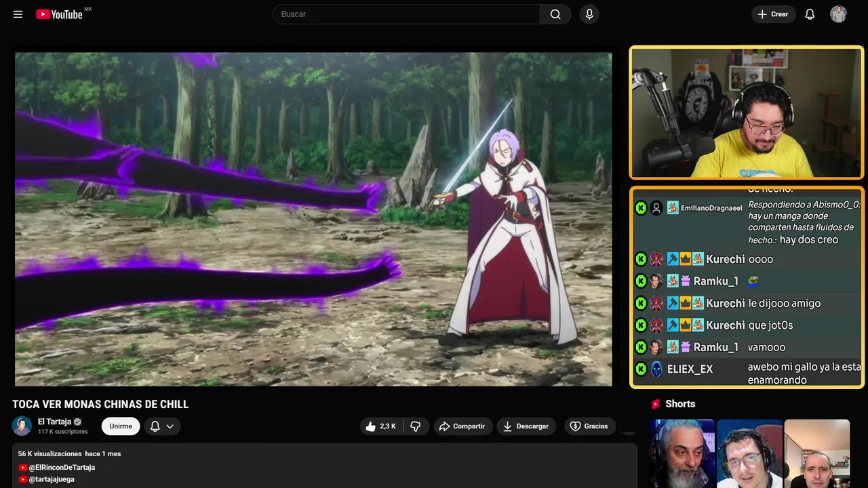Like the video with 2,3 K
This screenshot has width=868, height=488.
(380, 426)
